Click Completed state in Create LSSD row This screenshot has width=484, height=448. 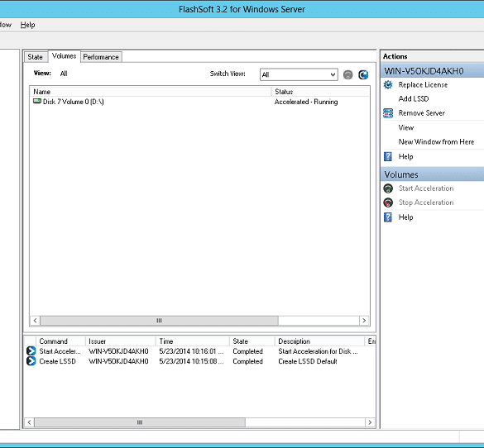[248, 361]
